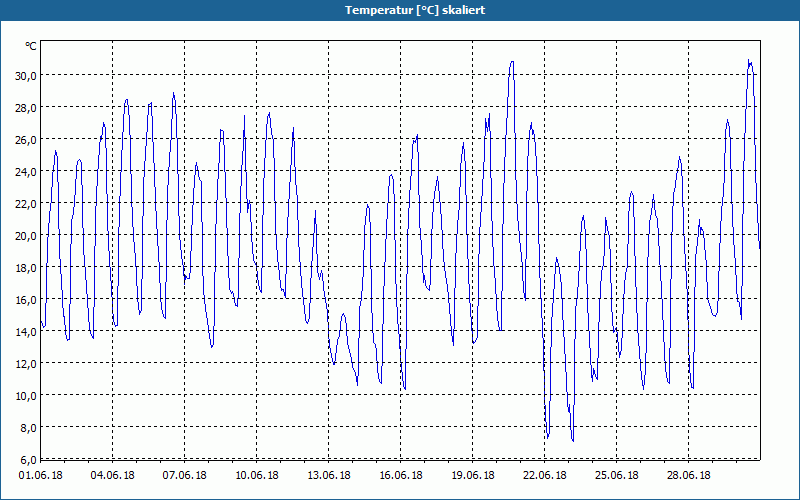
Task: Click the 28.06.18 date label
Action: (x=688, y=475)
